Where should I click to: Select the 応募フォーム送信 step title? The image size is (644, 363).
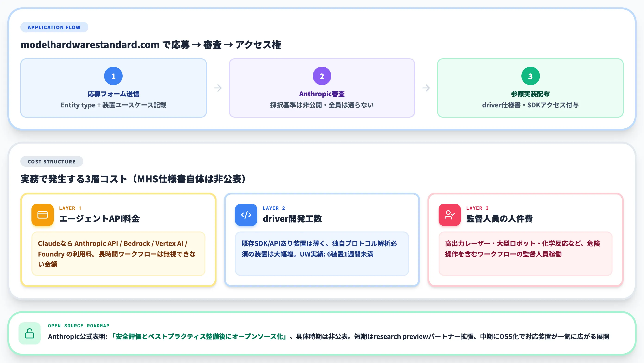coord(113,94)
